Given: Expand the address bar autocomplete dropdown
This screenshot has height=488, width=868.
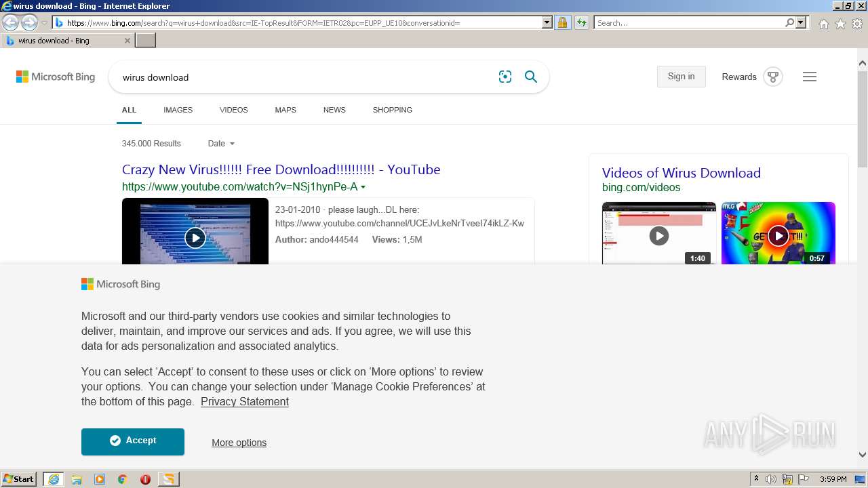Looking at the screenshot, I should pyautogui.click(x=547, y=23).
